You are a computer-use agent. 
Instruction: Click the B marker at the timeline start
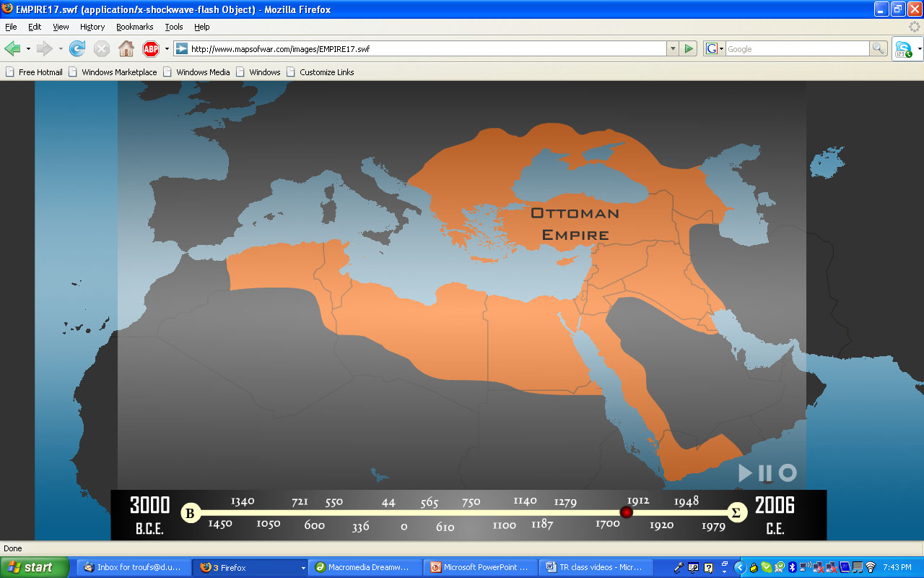tap(190, 512)
